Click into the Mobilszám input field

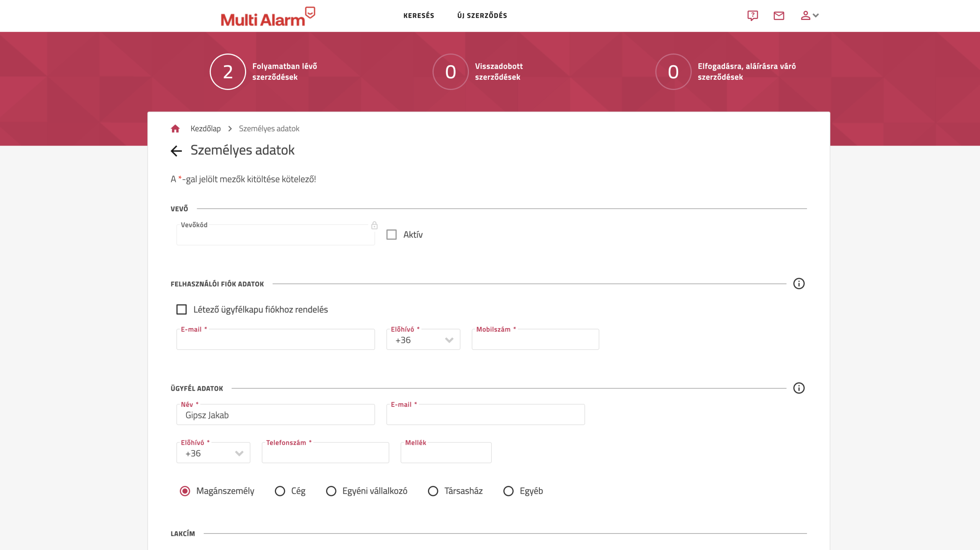point(535,340)
